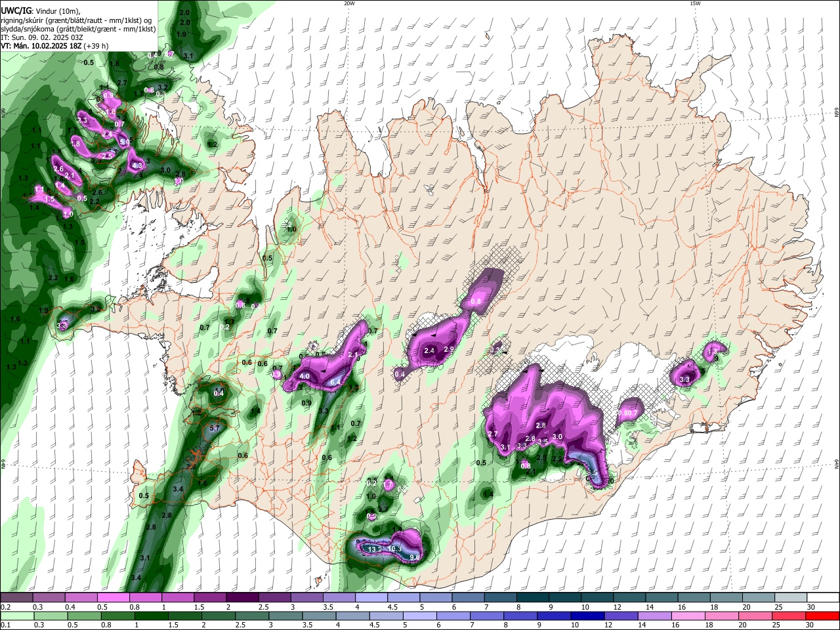This screenshot has width=840, height=630.
Task: Click the '0.1' label under the rain legend
Action: tap(5, 625)
